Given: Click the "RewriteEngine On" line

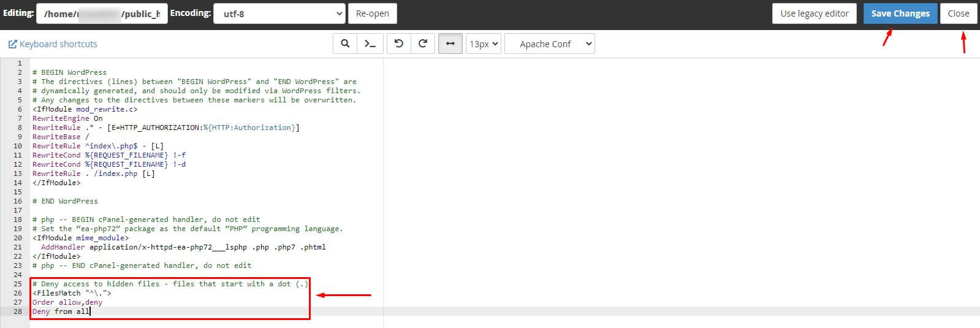Looking at the screenshot, I should [67, 118].
